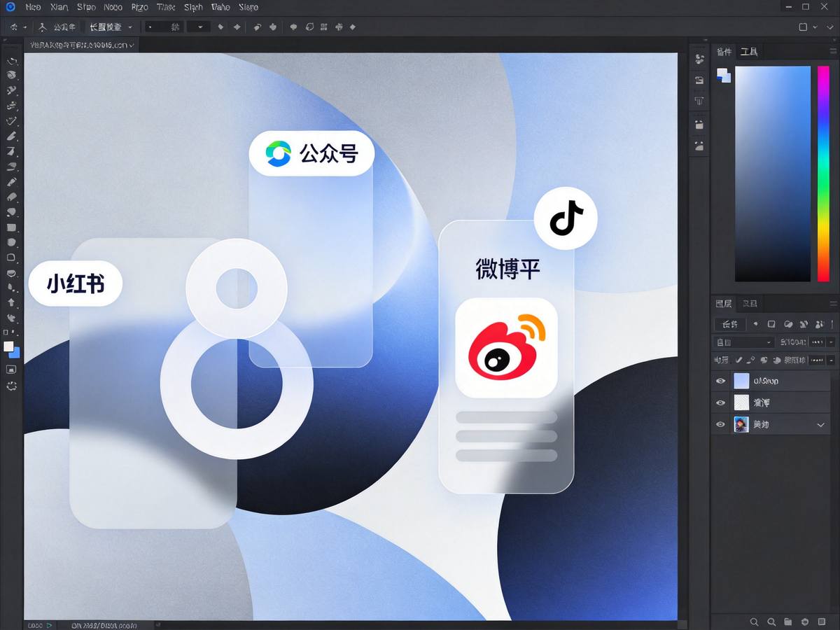840x630 pixels.
Task: Click the blue background color swatch in the toolbar
Action: click(x=15, y=352)
